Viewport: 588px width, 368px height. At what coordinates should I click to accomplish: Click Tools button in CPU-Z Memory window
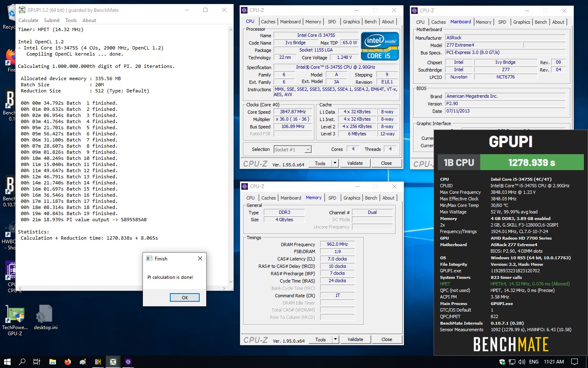pos(321,339)
